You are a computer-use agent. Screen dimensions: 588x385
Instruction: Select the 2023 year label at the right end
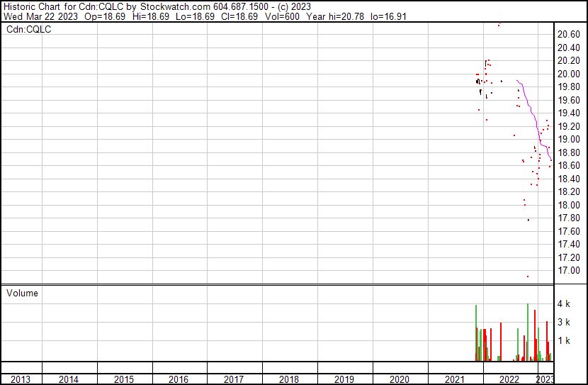click(x=545, y=379)
